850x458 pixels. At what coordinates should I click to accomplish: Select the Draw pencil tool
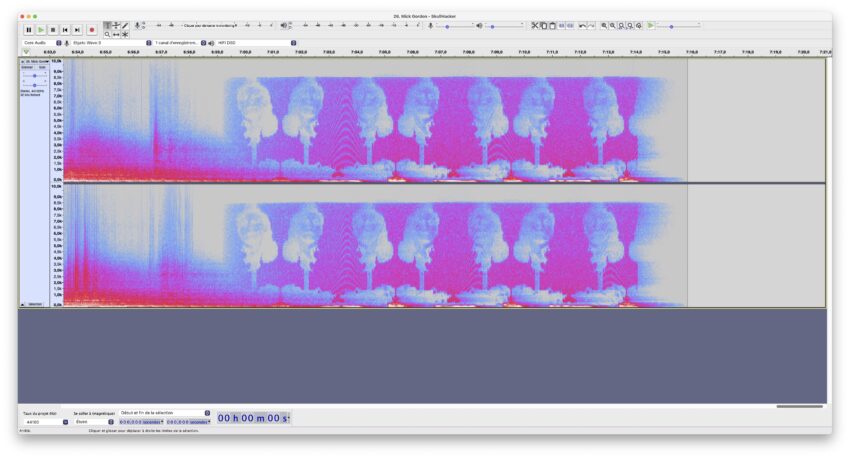point(125,25)
